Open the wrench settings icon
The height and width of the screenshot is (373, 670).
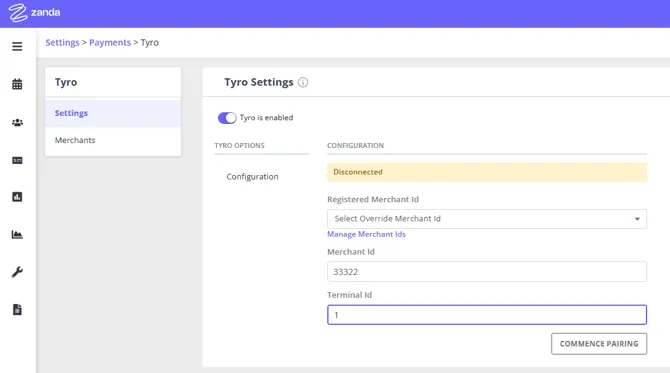[17, 272]
